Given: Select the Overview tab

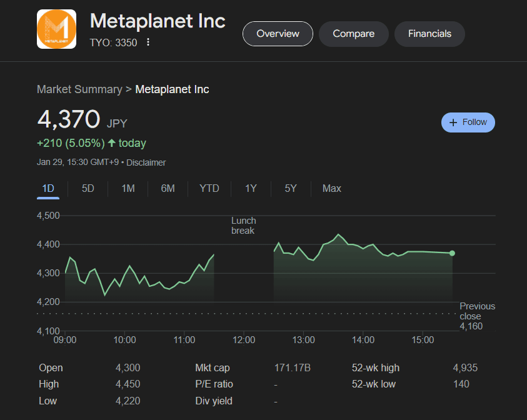Looking at the screenshot, I should click(278, 34).
